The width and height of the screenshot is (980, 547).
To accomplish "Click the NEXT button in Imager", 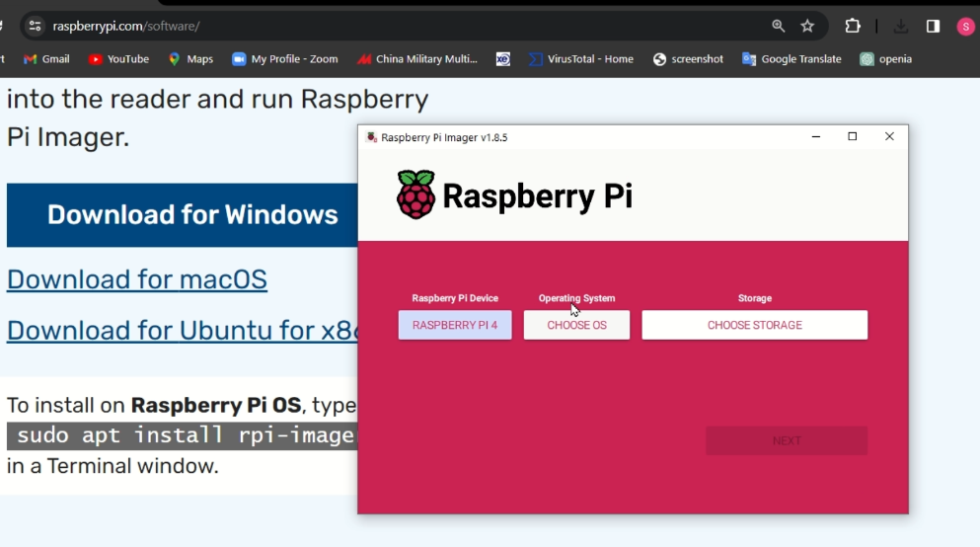I will pyautogui.click(x=787, y=440).
